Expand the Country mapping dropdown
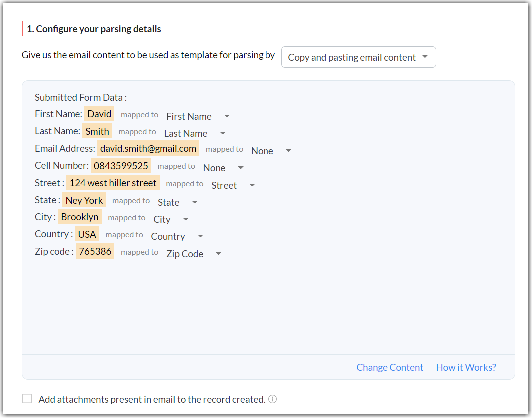Screen dimensions: 532x418 click(x=177, y=236)
